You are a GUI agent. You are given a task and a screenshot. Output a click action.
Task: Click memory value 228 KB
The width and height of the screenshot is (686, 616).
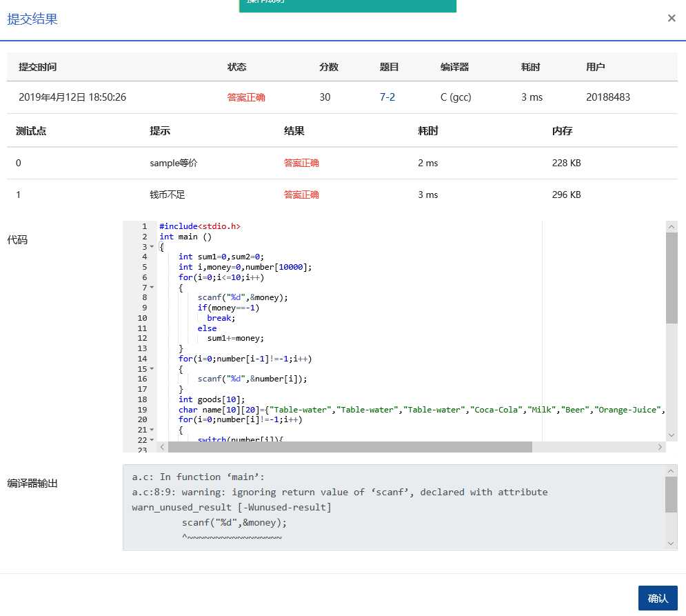[x=567, y=163]
